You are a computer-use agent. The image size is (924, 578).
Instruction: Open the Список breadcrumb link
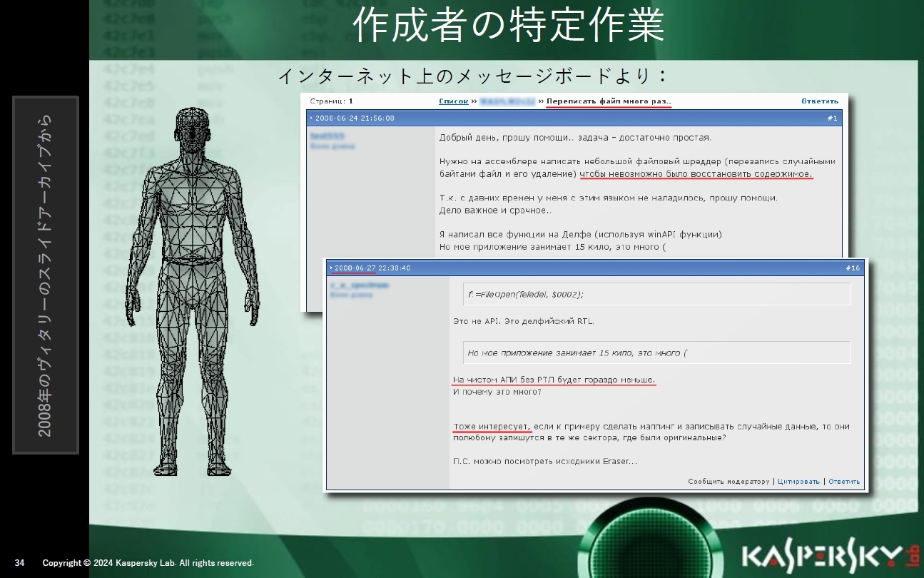(x=453, y=101)
